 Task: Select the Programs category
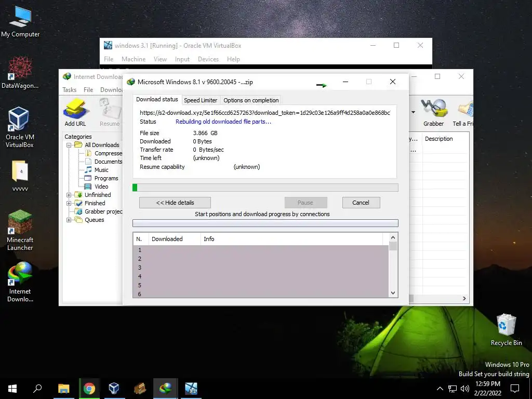[x=101, y=178]
